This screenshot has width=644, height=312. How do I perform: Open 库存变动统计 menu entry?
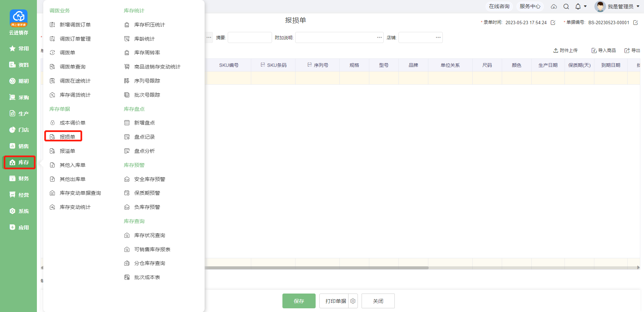[70, 207]
